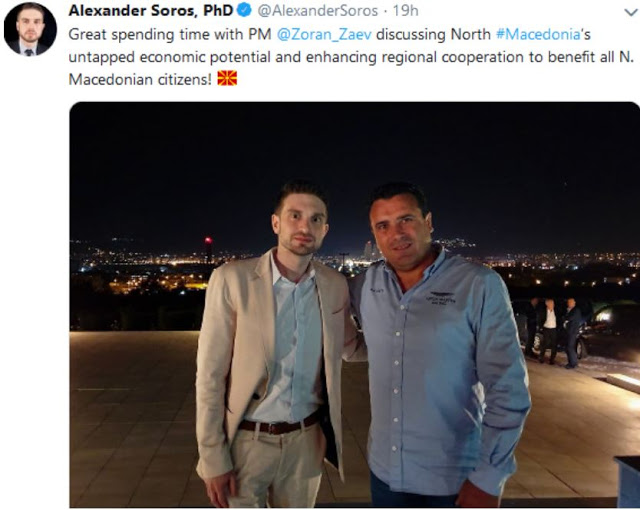Open the @Zoran_Zaev mention

[324, 35]
